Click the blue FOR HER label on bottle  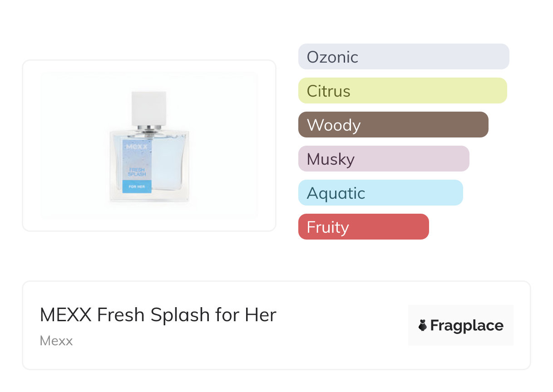pos(137,186)
